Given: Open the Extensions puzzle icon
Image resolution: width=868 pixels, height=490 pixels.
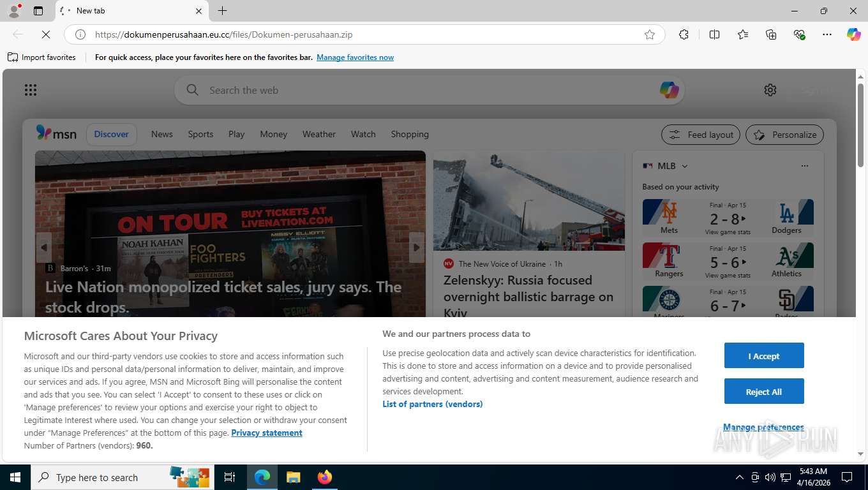Looking at the screenshot, I should pos(684,34).
